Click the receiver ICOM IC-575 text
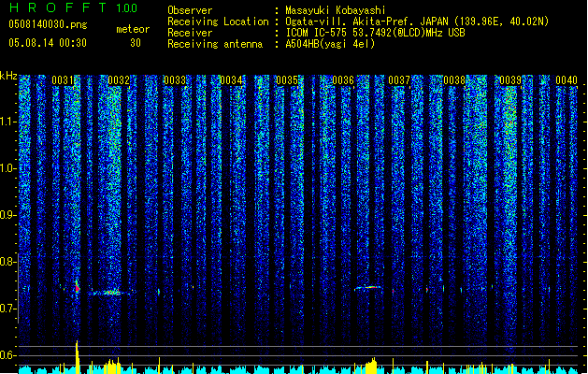Screen dimensions: 588x374 coord(375,33)
